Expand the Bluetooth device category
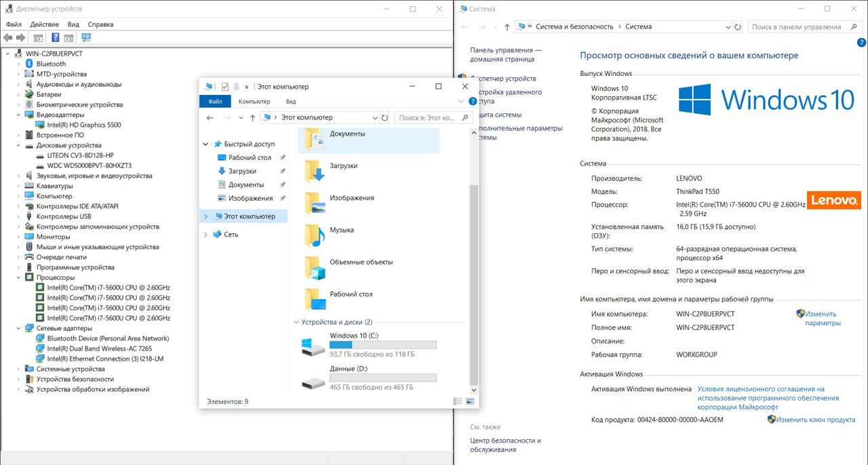Image resolution: width=868 pixels, height=465 pixels. pyautogui.click(x=19, y=64)
